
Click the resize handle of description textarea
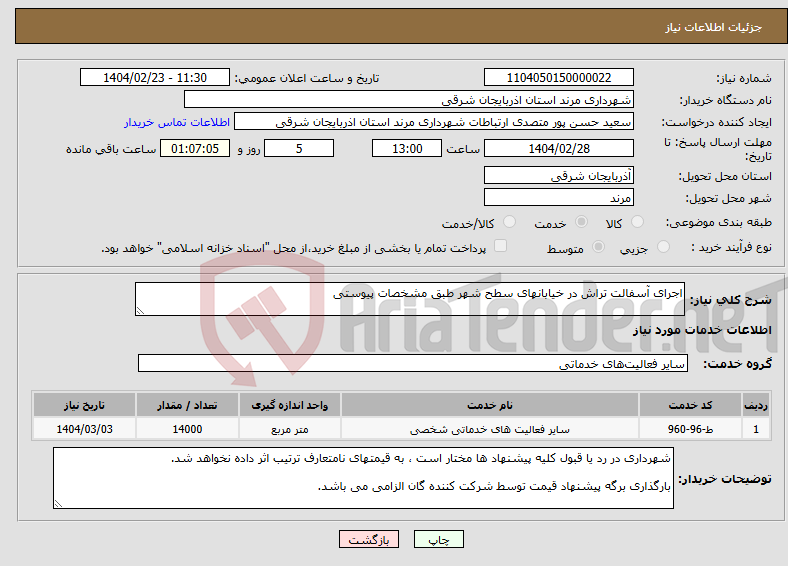pos(140,311)
